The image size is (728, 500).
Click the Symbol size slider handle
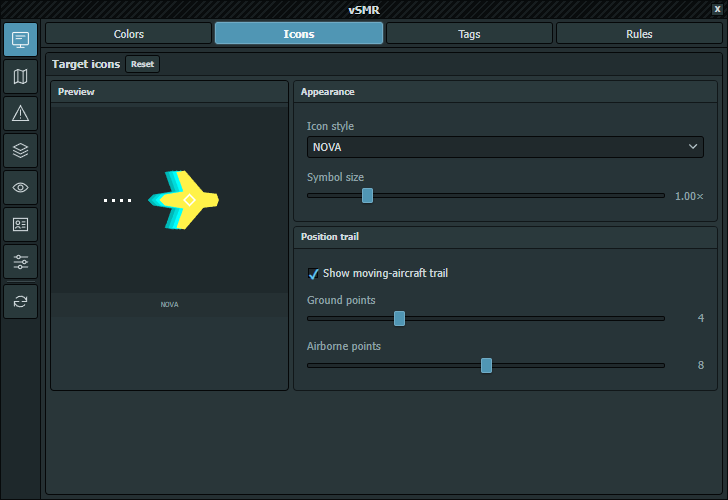point(367,196)
